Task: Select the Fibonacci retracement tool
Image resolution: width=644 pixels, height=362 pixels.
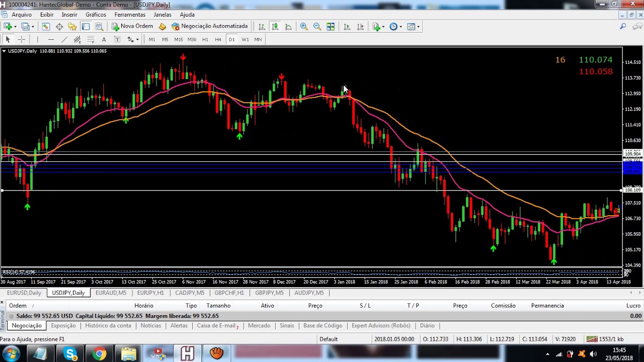Action: [91, 39]
